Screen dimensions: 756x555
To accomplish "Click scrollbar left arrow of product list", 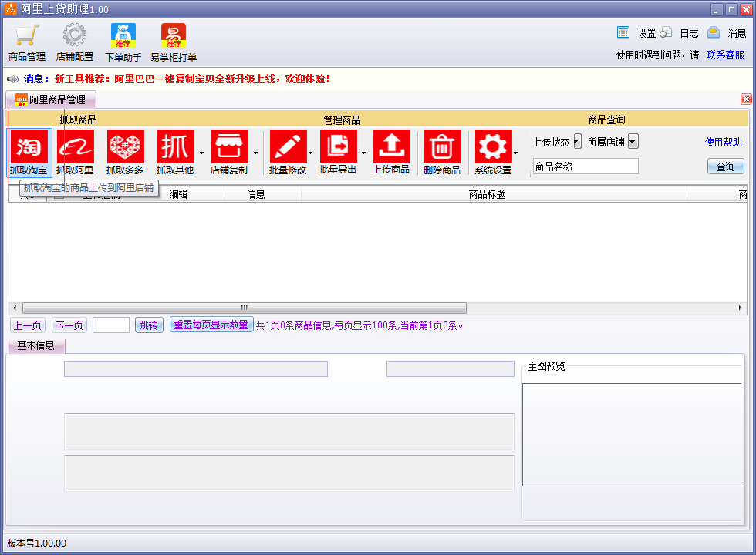I will tap(15, 308).
